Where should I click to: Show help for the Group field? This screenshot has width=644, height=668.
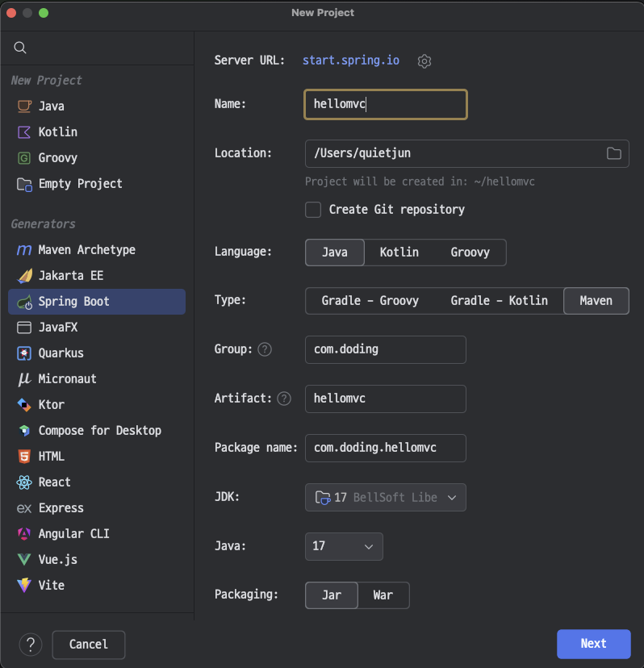[265, 349]
